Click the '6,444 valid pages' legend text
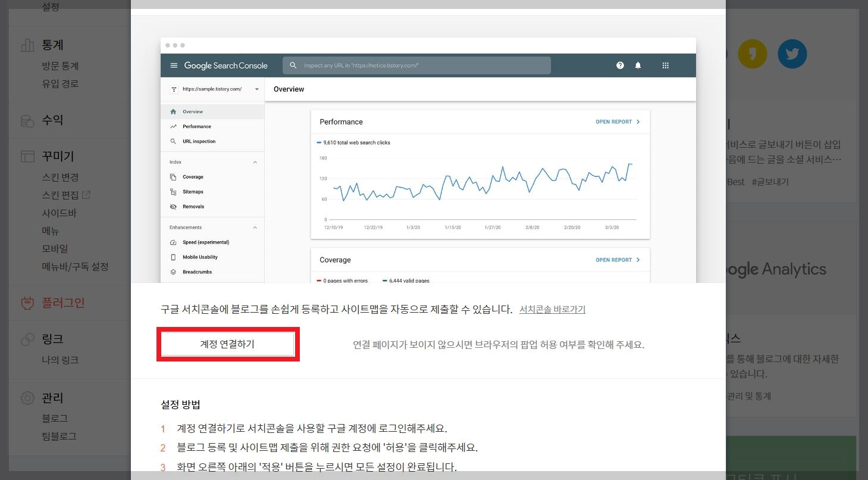 409,280
